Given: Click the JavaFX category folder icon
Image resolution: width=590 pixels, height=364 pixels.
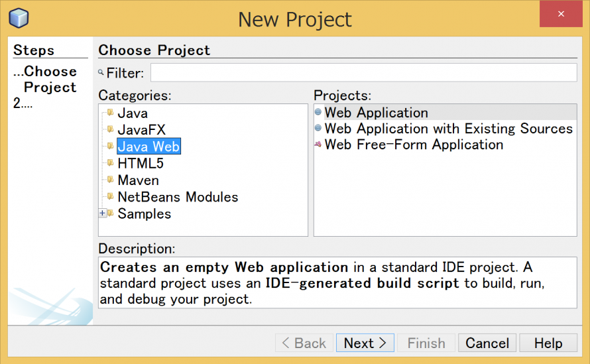Looking at the screenshot, I should [x=110, y=129].
